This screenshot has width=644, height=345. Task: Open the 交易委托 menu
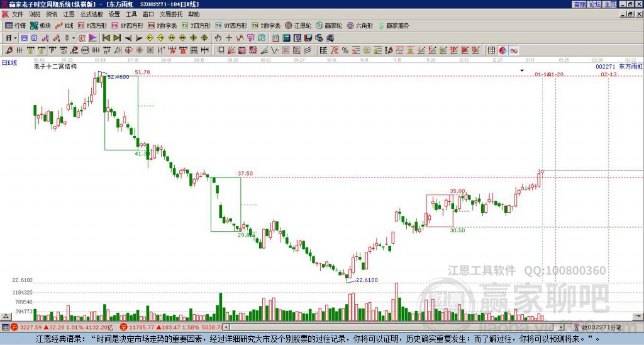pyautogui.click(x=171, y=14)
